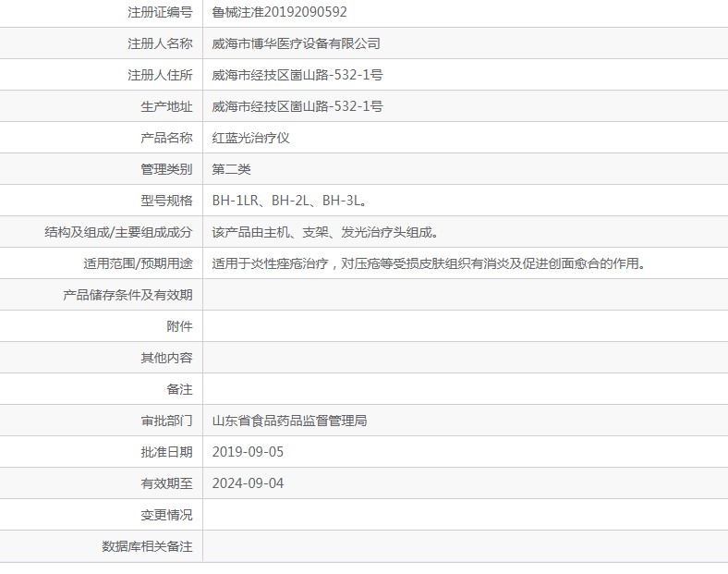Click the label 生产地址
728x574 pixels.
pos(166,106)
